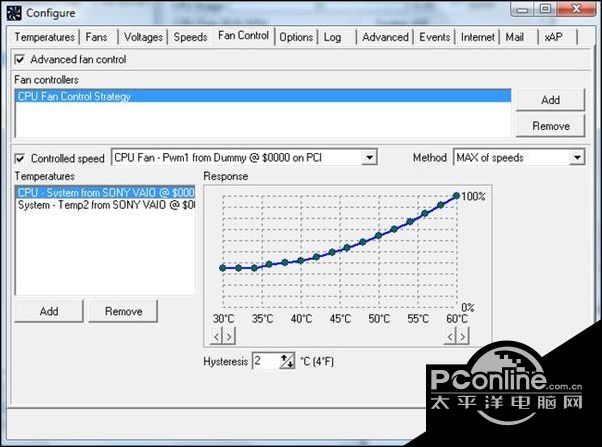Click the right arrow under 60°C
Viewport: 602px width, 447px height.
(x=463, y=336)
